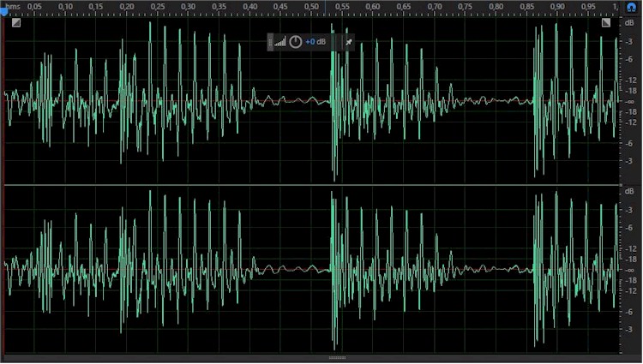Click 0,80 on the time ruler

(x=496, y=7)
